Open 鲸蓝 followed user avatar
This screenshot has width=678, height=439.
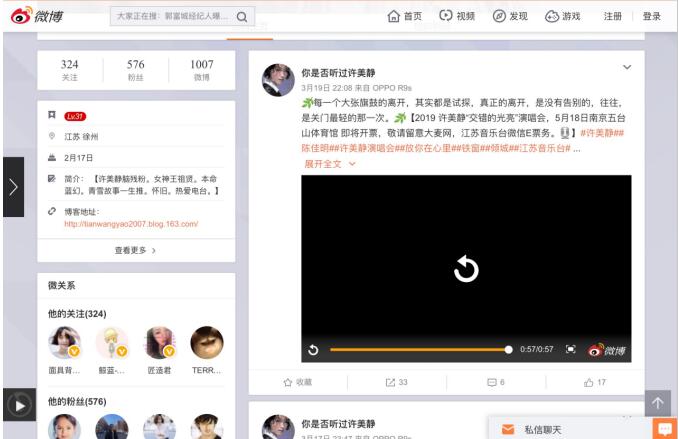tap(112, 343)
